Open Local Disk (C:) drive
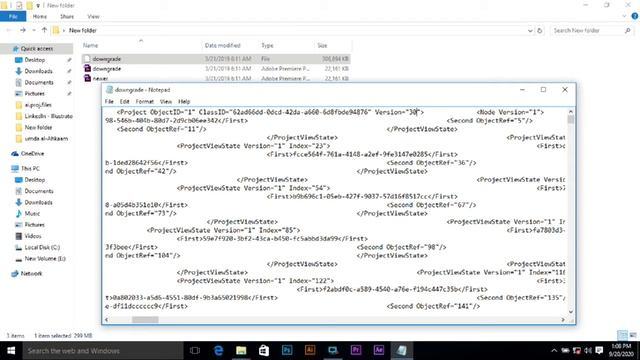Viewport: 640px width, 360px height. (x=42, y=247)
